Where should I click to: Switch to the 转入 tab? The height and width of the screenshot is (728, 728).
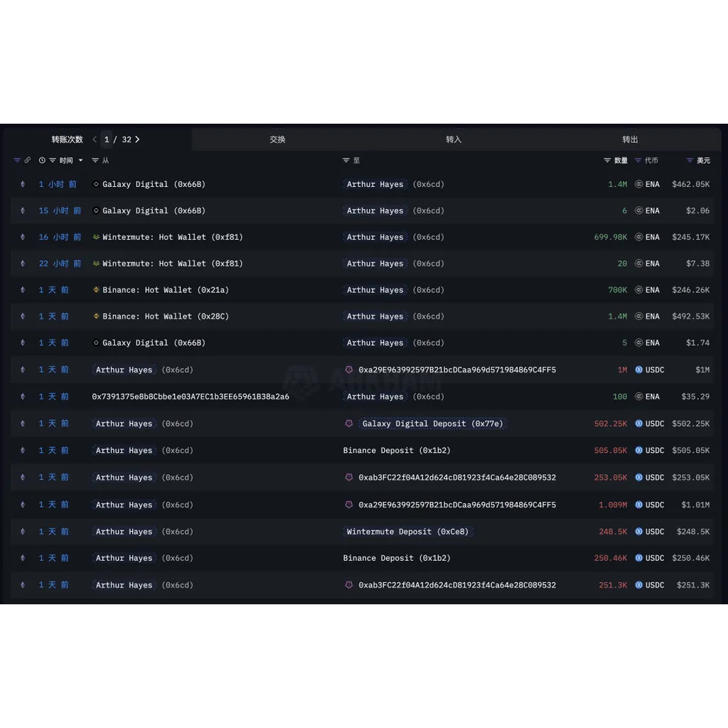coord(454,139)
